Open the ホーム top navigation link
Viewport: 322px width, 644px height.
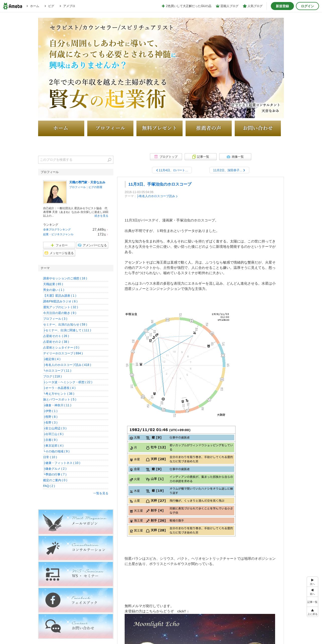33,6
